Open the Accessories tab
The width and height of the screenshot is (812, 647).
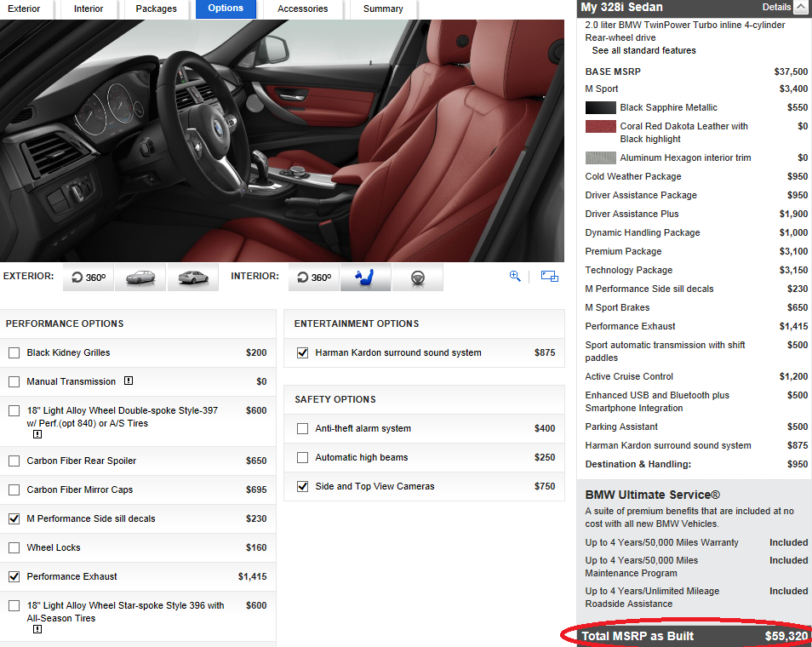click(302, 9)
